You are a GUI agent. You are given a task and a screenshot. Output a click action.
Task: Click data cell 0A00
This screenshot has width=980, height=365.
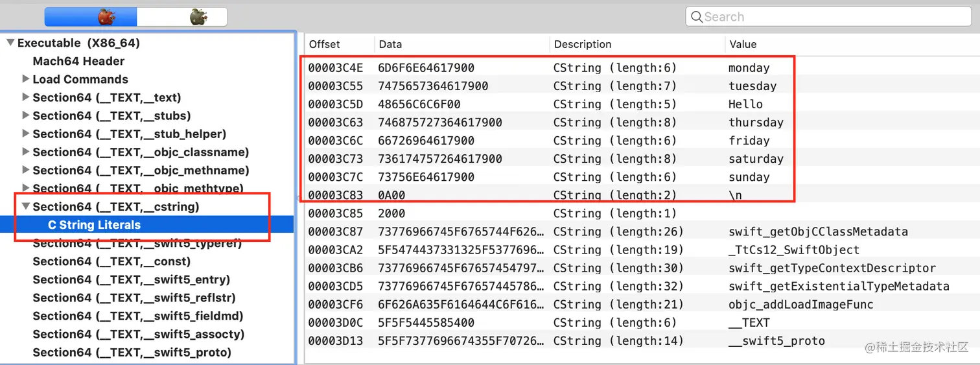click(391, 195)
